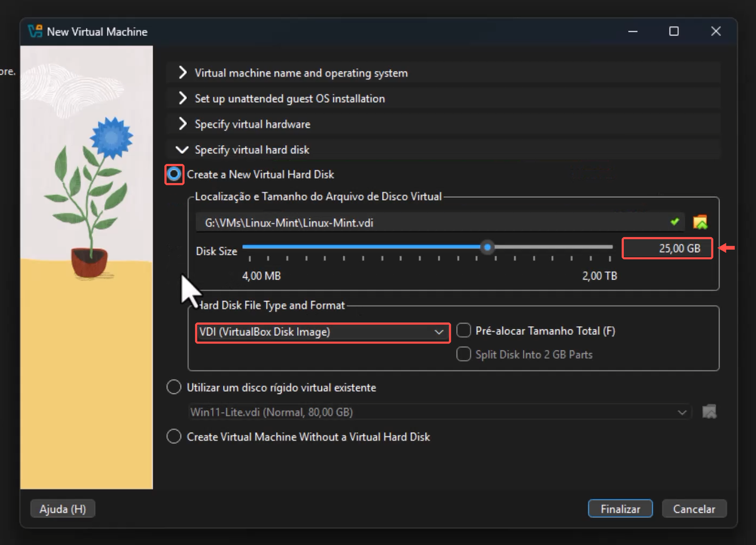The height and width of the screenshot is (545, 756).
Task: Maximize the New Virtual Machine window
Action: point(674,31)
